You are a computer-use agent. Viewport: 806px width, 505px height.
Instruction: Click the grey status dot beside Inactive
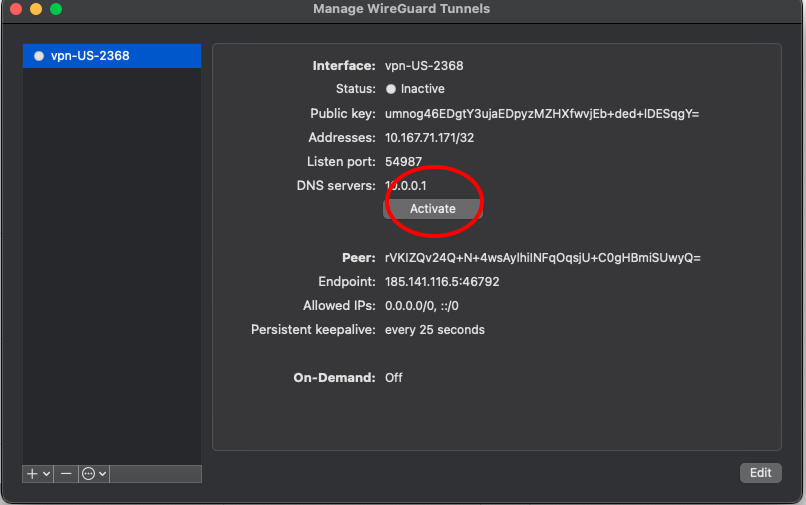(391, 89)
